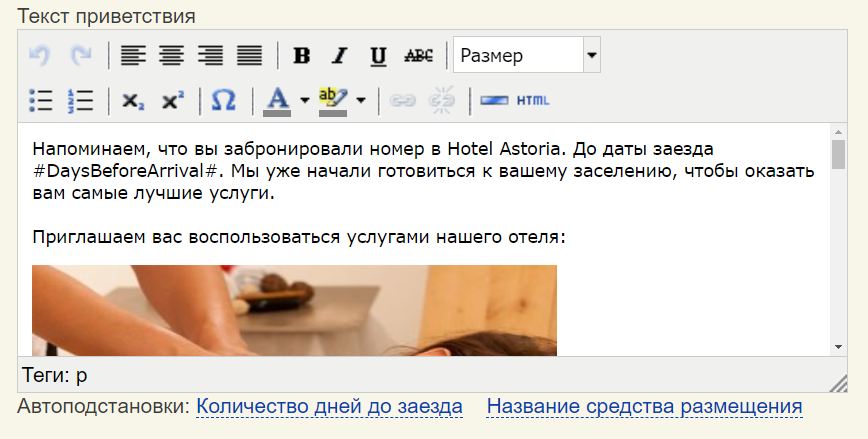Insert Название средства размещения substitution
This screenshot has width=868, height=439.
pos(644,406)
